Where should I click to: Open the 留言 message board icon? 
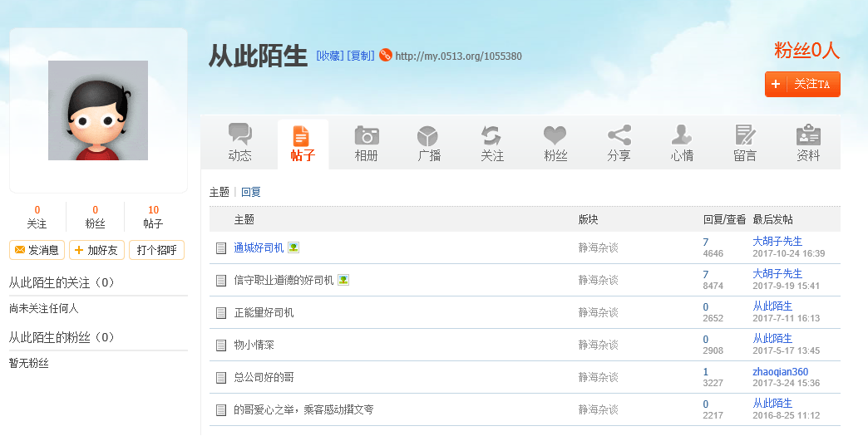(745, 135)
